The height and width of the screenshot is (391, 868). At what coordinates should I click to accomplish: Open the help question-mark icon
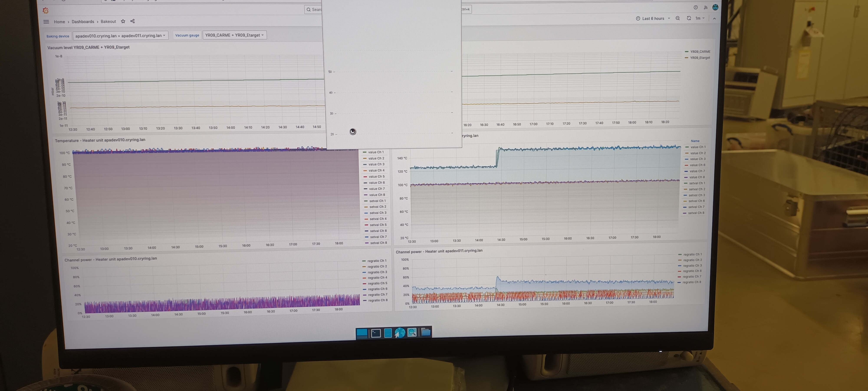[695, 7]
